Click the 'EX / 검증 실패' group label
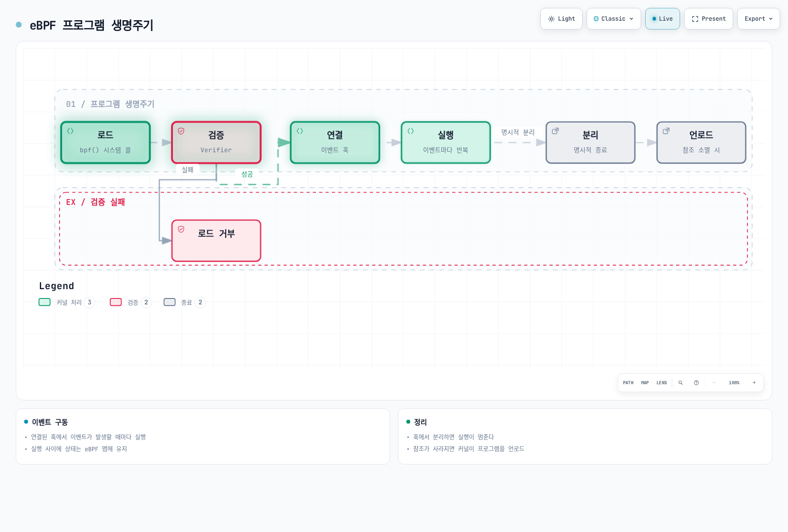 point(96,202)
